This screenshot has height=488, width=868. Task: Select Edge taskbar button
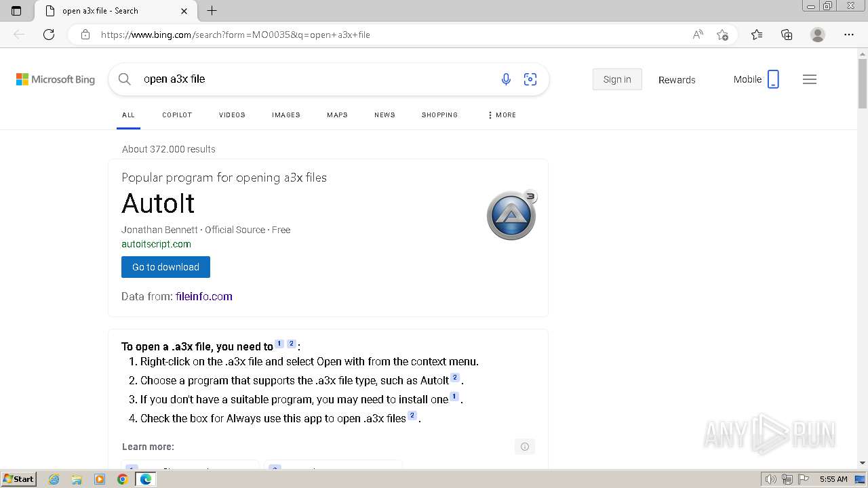[145, 479]
